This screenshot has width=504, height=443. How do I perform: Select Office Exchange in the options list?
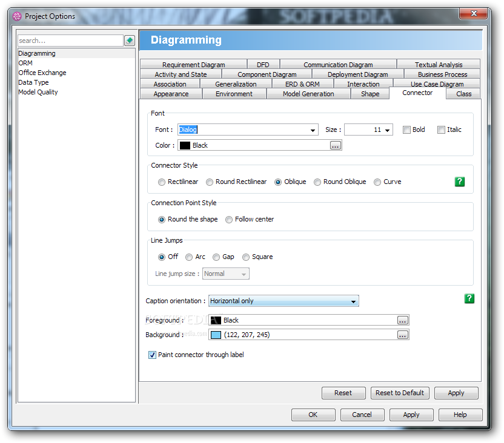76,73
